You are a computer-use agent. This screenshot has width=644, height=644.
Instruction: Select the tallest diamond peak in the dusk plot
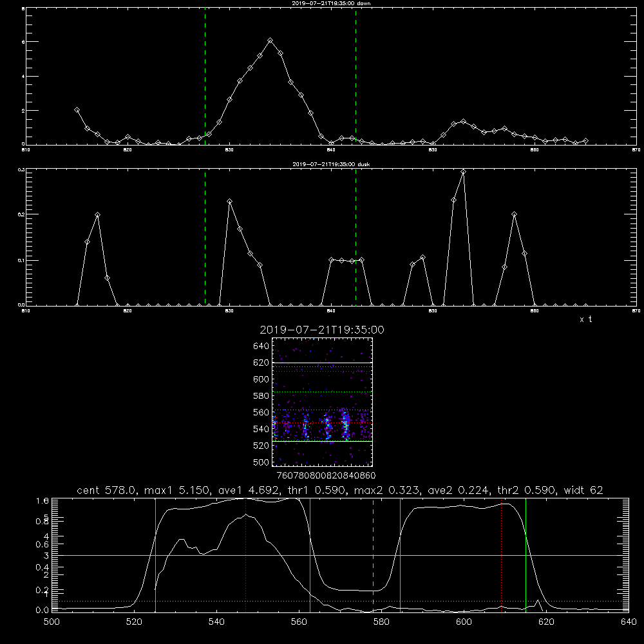463,172
